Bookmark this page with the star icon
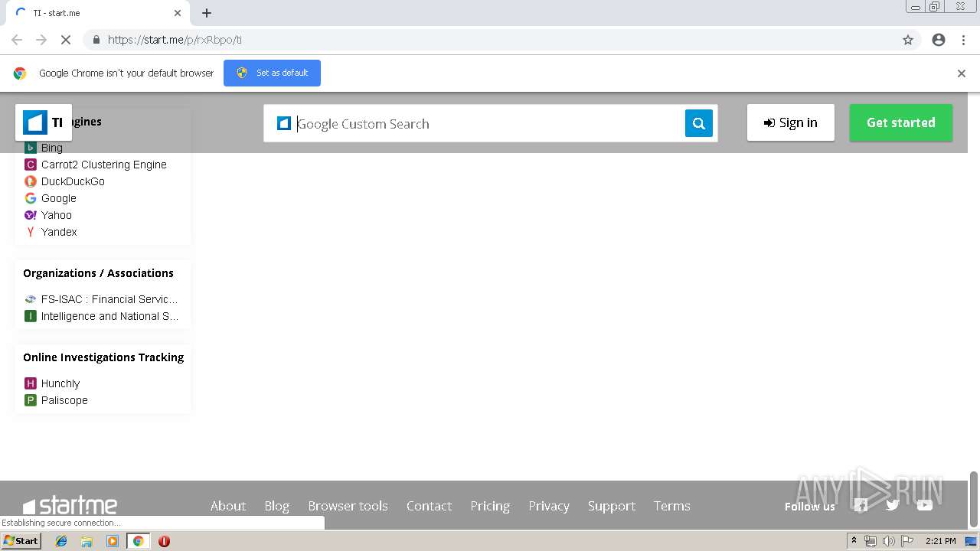This screenshot has width=980, height=551. (x=908, y=40)
